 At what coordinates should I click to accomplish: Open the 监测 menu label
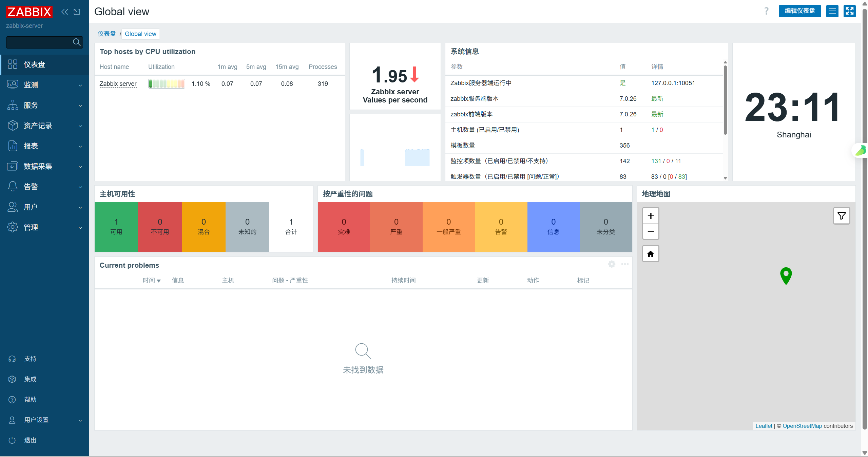coord(31,85)
